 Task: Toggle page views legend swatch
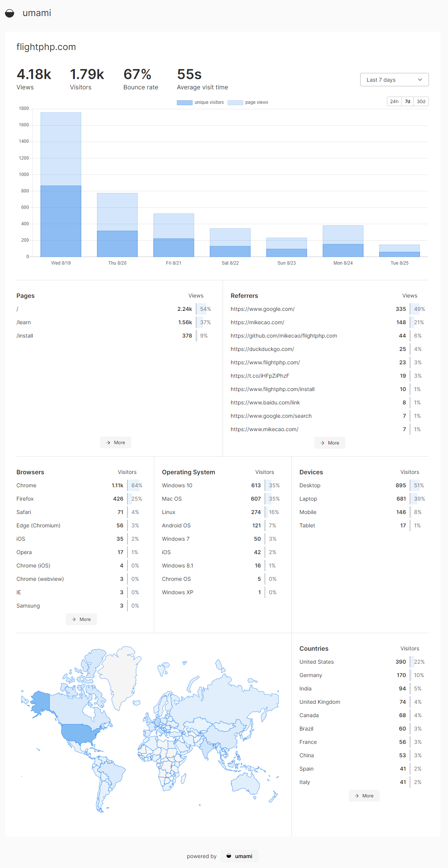(235, 102)
